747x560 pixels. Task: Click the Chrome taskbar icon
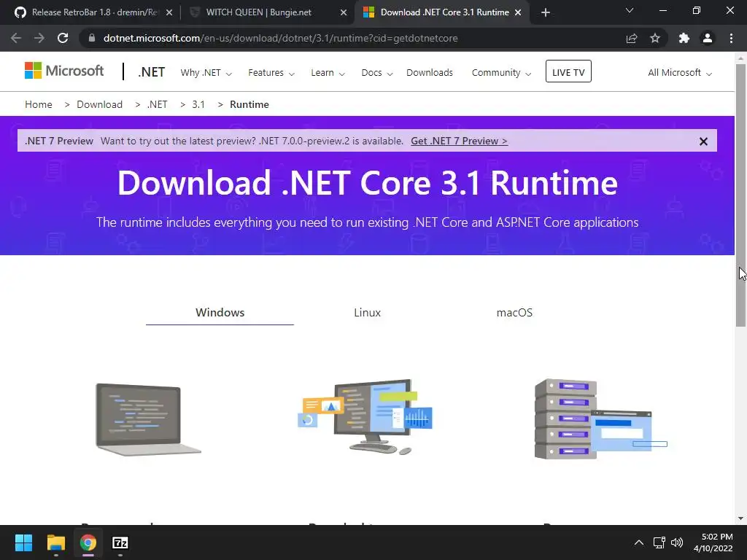pos(88,542)
